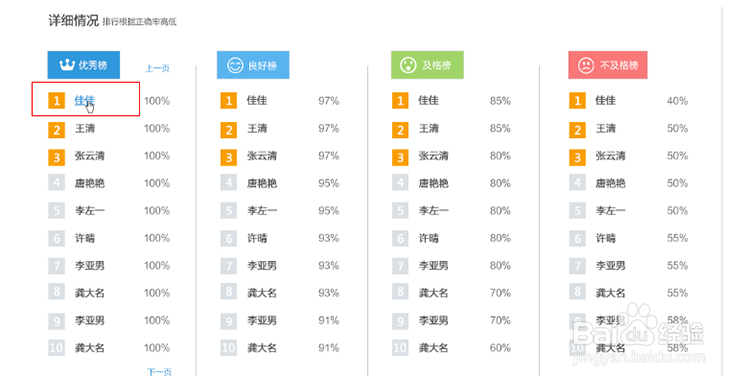Open 王清 with 97% in 良好榜
Image resolution: width=747 pixels, height=383 pixels.
[257, 129]
